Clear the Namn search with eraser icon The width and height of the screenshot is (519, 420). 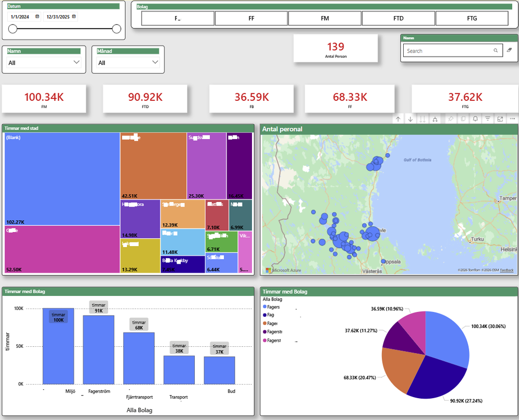coord(510,50)
